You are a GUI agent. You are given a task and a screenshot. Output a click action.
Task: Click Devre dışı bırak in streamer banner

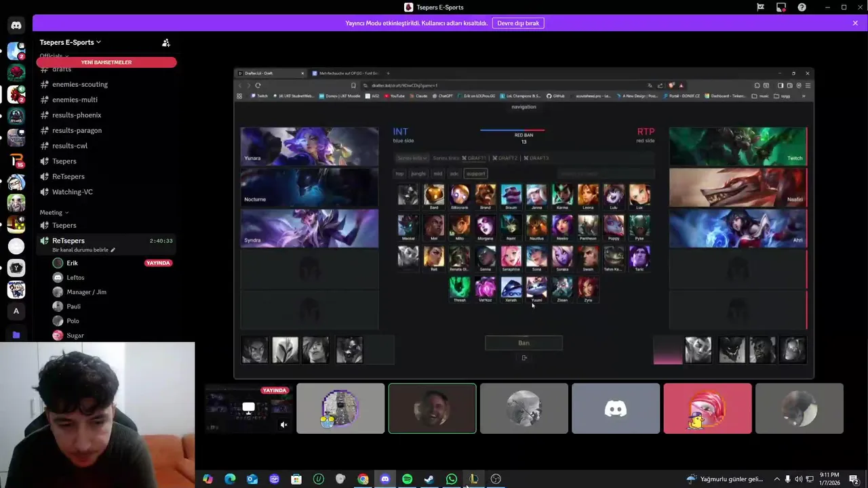click(518, 23)
